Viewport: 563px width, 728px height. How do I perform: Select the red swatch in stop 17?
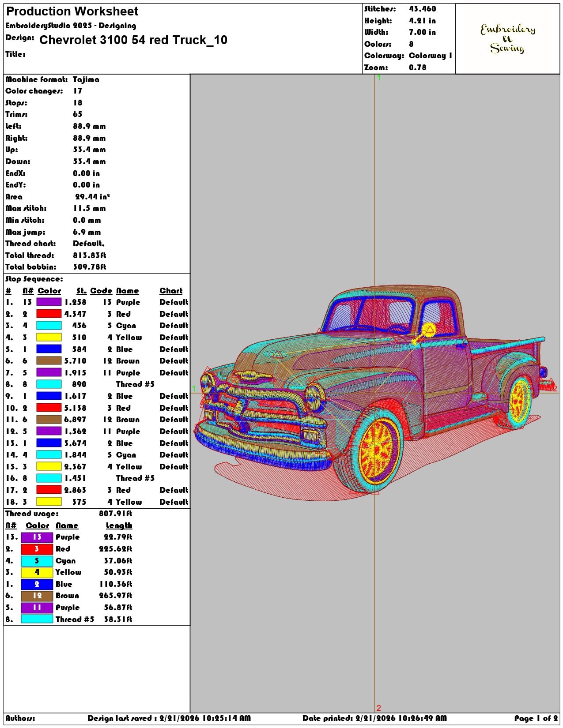pyautogui.click(x=49, y=490)
